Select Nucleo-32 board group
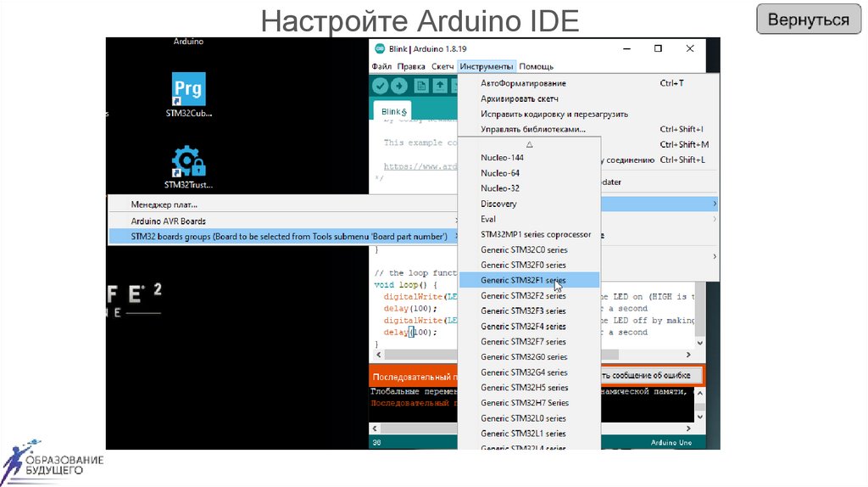The height and width of the screenshot is (487, 868). [529, 188]
